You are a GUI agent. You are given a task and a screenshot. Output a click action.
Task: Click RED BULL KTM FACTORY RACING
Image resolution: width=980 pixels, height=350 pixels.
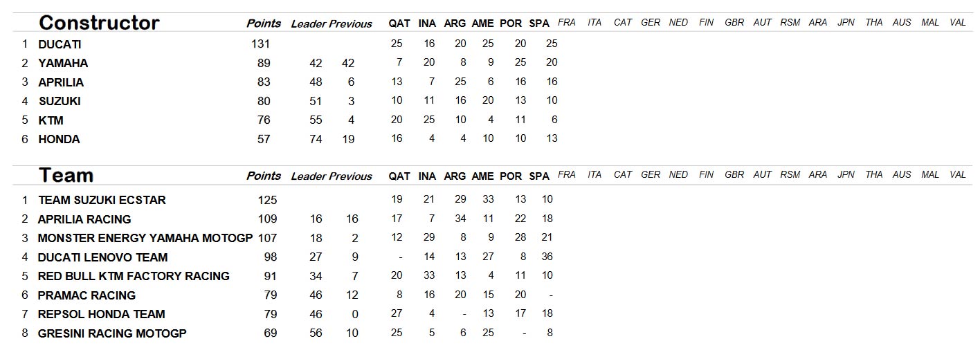[134, 276]
